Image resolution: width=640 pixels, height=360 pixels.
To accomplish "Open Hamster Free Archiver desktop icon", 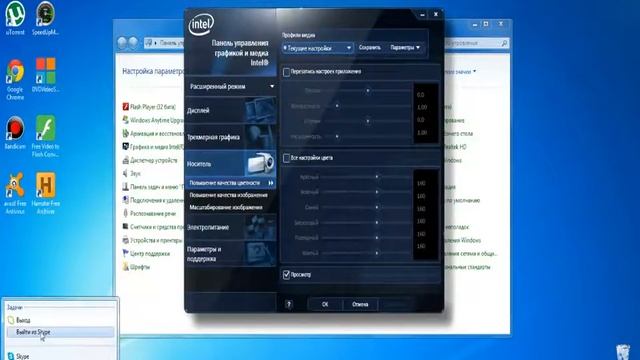I will click(45, 194).
